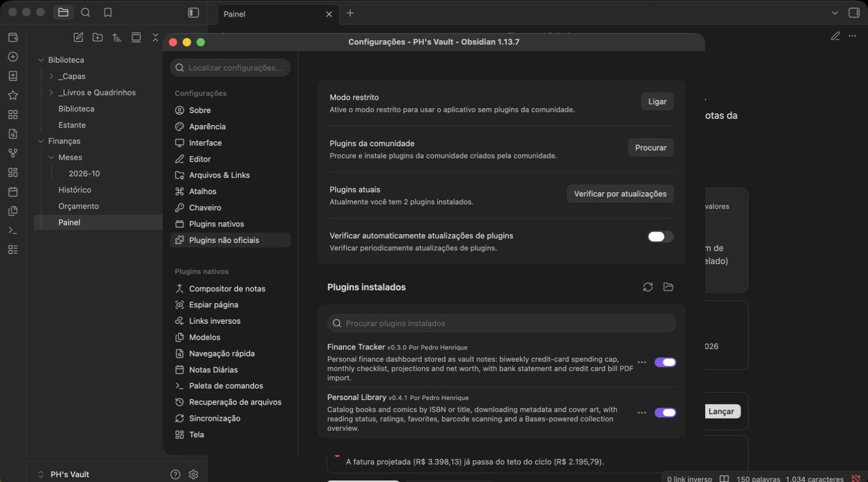Click Procurar to browse community plugins
868x482 pixels.
[651, 147]
